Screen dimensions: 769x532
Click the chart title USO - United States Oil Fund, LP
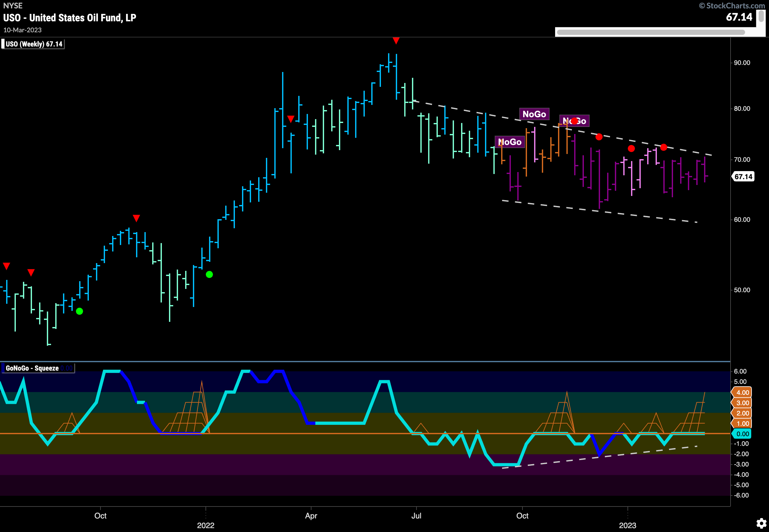pos(70,18)
